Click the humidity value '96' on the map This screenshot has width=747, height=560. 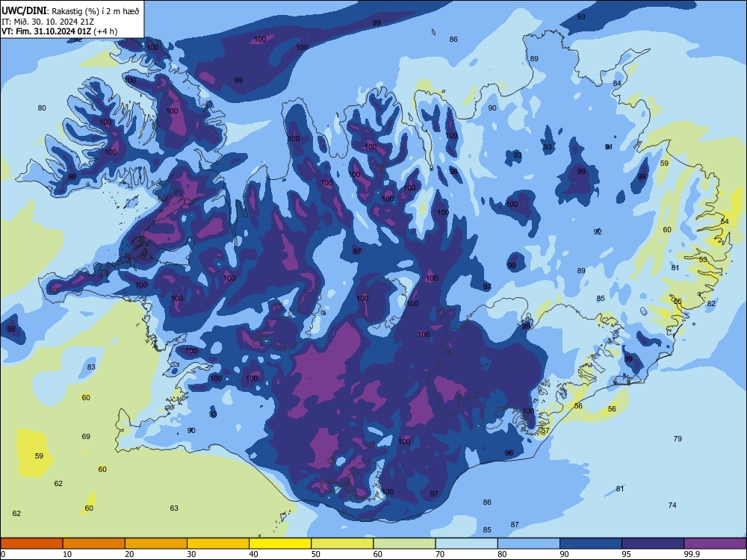pos(509,453)
